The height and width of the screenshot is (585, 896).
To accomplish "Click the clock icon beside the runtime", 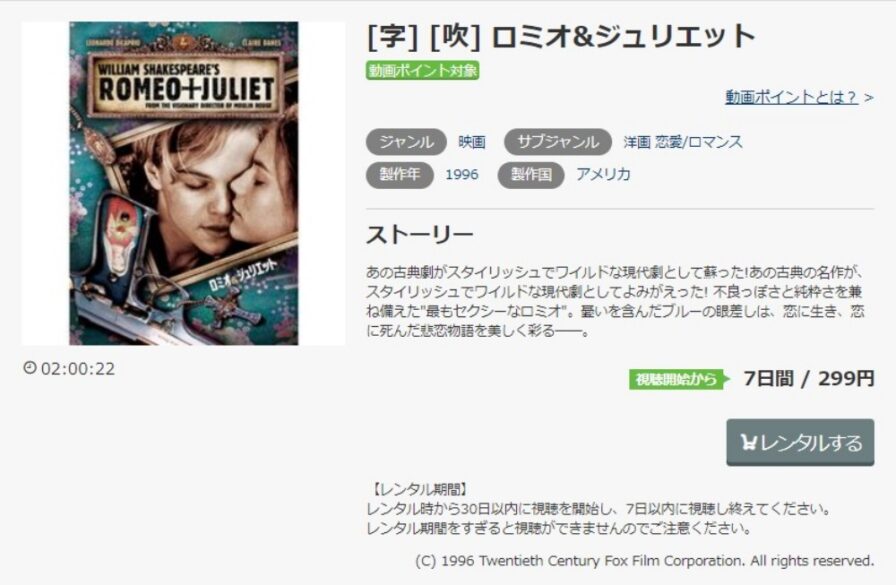I will [x=30, y=367].
